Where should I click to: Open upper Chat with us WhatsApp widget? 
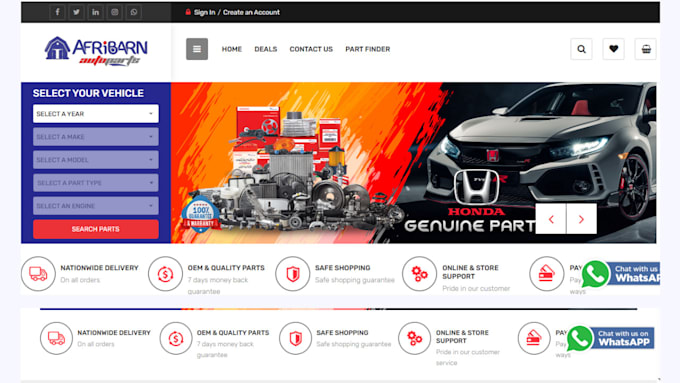tap(621, 274)
